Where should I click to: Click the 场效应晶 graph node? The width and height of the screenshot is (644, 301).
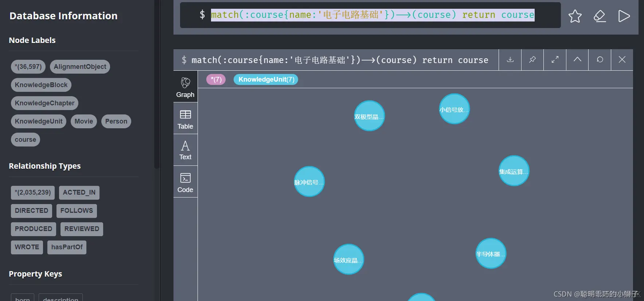click(x=348, y=259)
